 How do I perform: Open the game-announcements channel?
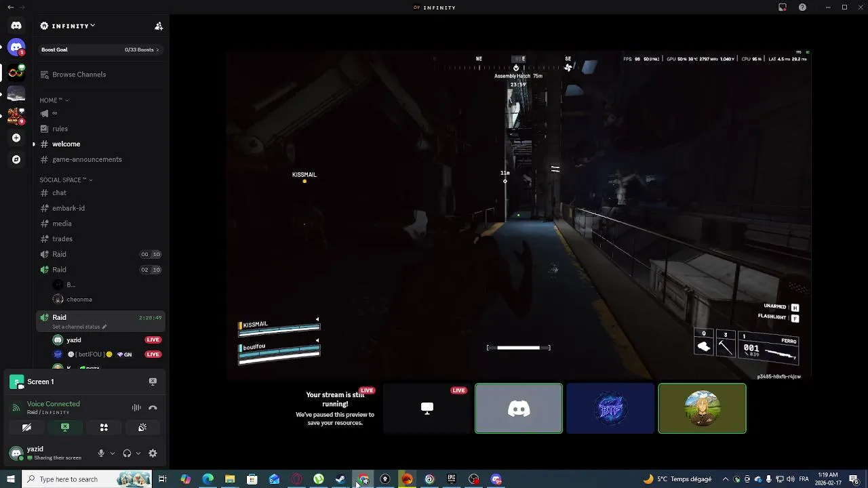102,159
